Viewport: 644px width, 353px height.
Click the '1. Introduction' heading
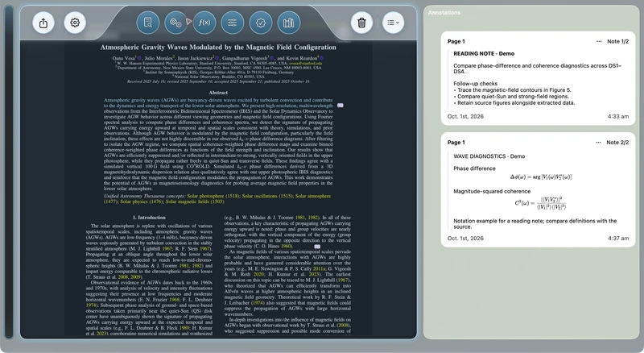coord(149,218)
